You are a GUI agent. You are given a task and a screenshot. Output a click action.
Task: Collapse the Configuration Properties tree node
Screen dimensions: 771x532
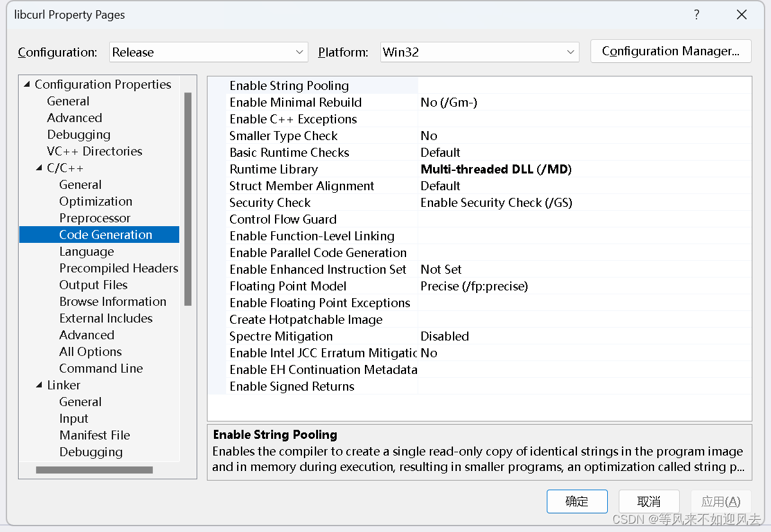[27, 84]
